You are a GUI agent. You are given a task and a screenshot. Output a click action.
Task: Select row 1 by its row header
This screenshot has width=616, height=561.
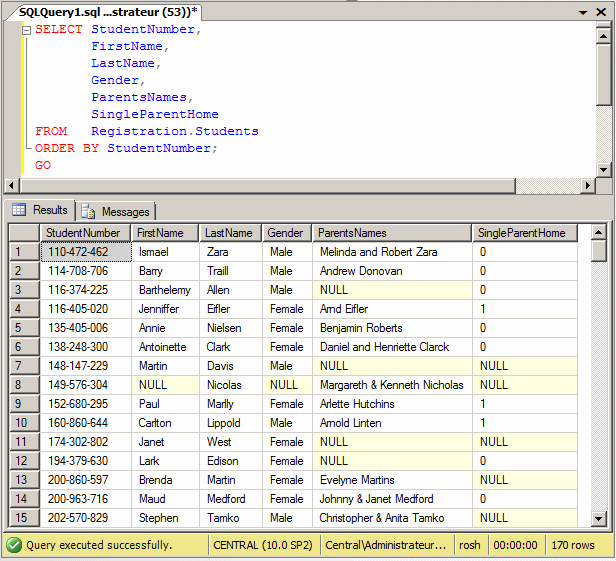(24, 252)
